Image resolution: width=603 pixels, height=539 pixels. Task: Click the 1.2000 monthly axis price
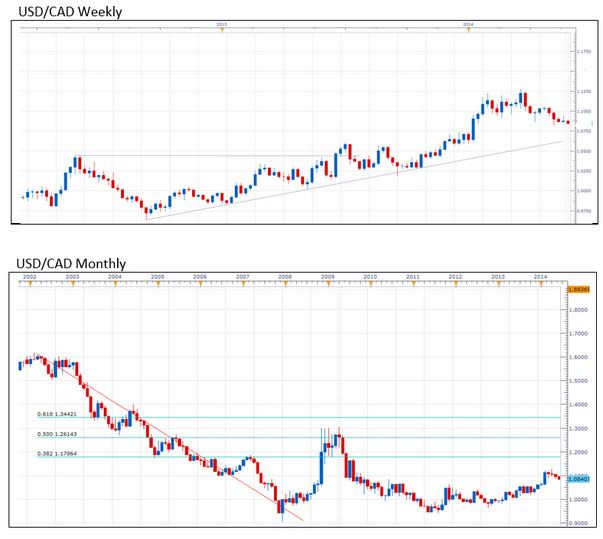click(x=578, y=452)
